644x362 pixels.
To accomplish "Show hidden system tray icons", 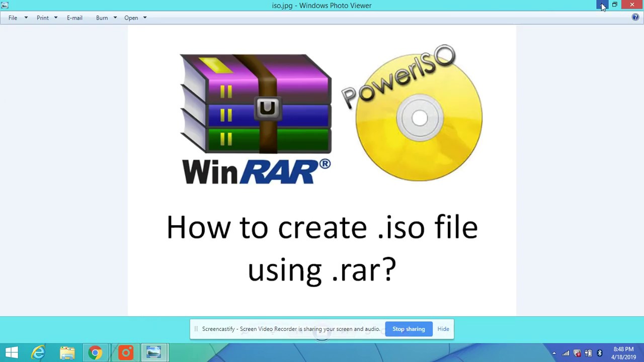I will (554, 353).
